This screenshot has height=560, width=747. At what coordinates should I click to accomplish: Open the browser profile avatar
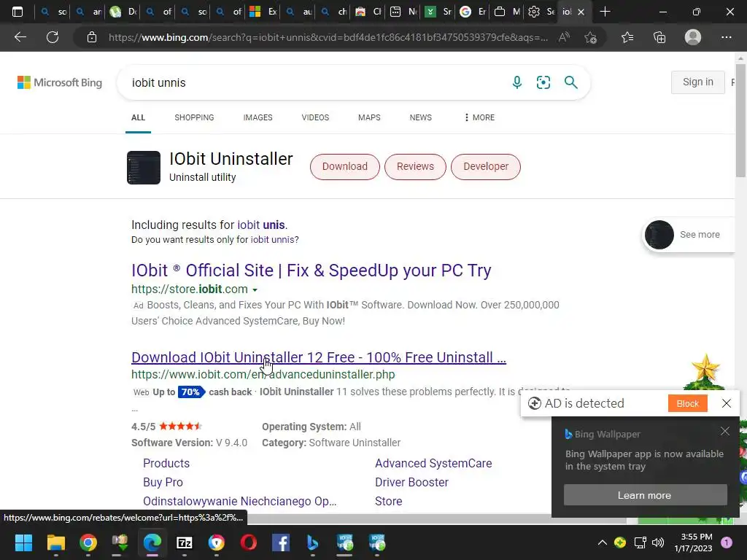(693, 37)
